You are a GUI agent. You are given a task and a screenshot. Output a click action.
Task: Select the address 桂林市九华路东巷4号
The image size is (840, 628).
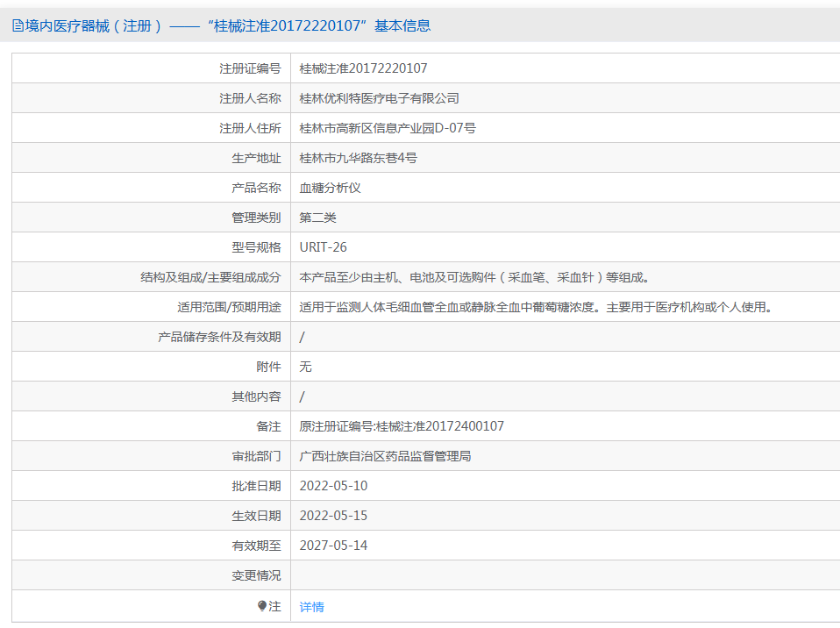coord(358,158)
